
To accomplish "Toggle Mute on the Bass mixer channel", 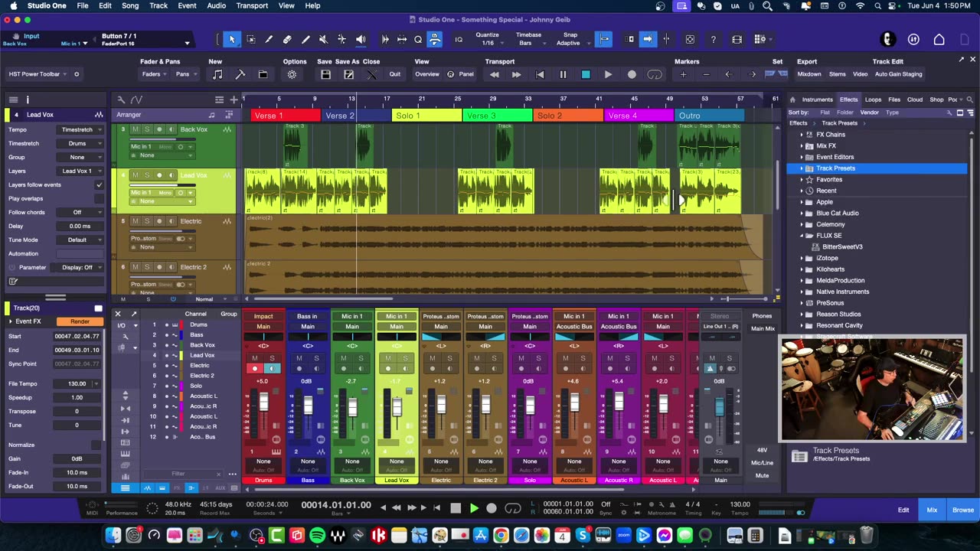I will tap(299, 358).
